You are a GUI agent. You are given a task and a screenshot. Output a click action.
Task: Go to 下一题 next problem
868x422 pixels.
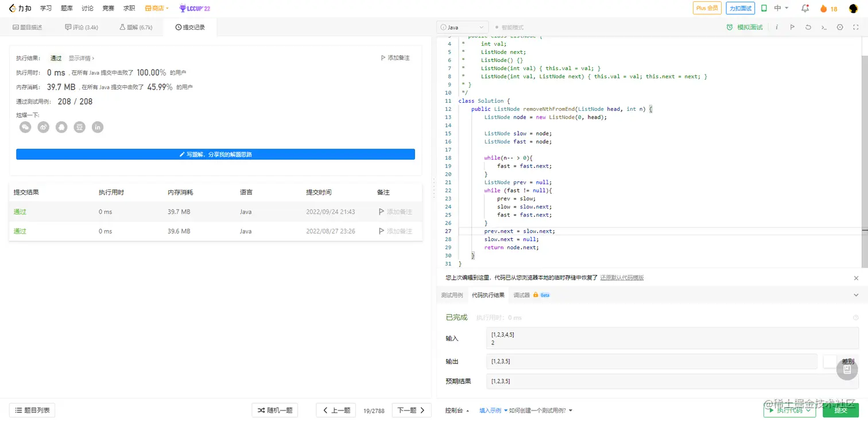pos(412,411)
